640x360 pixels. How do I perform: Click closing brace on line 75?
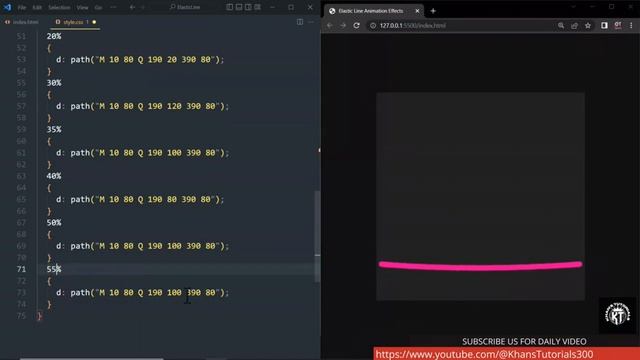click(x=39, y=316)
